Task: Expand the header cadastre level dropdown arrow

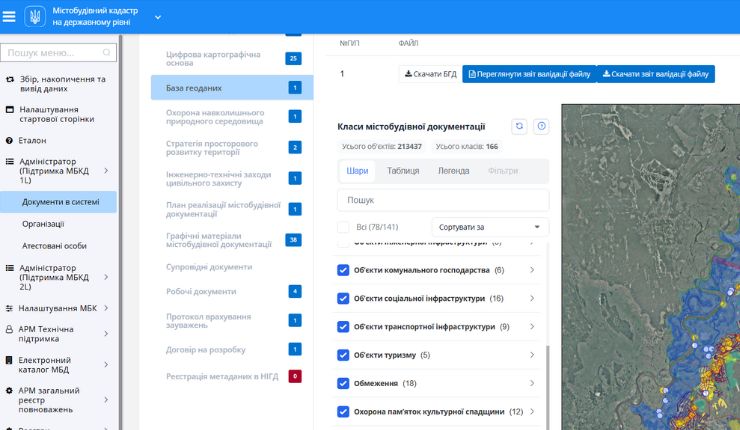Action: [x=158, y=17]
